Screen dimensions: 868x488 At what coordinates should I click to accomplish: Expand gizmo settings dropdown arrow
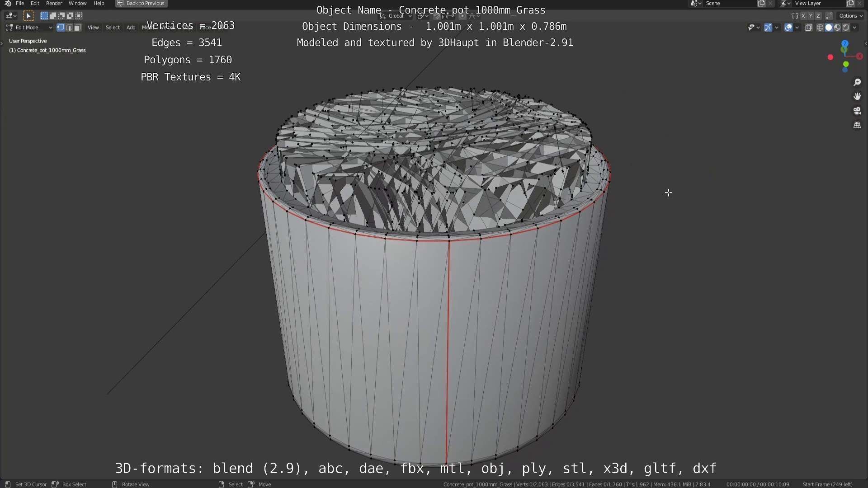coord(777,28)
